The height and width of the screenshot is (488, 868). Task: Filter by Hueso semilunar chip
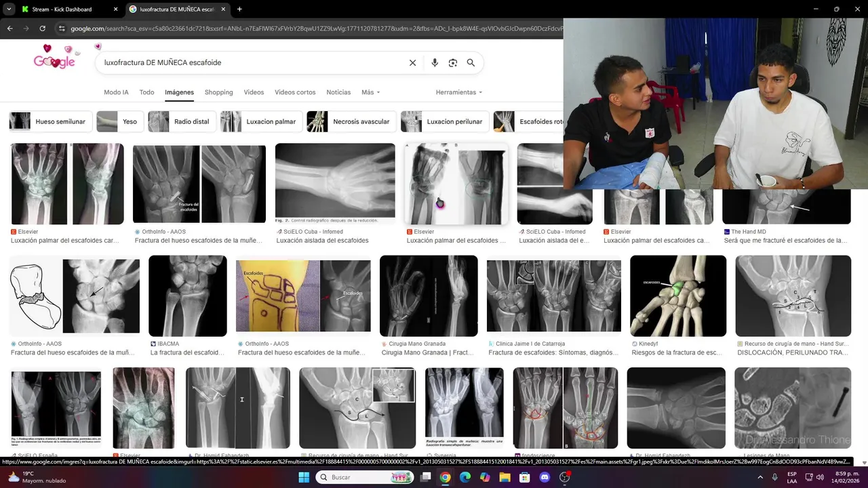[50, 121]
